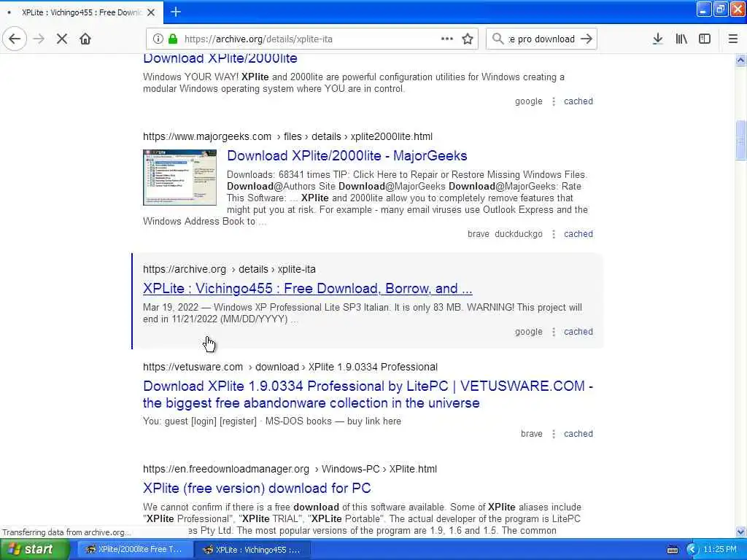Screen dimensions: 747x560
Task: Open more options for archive.org result
Action: click(x=554, y=332)
